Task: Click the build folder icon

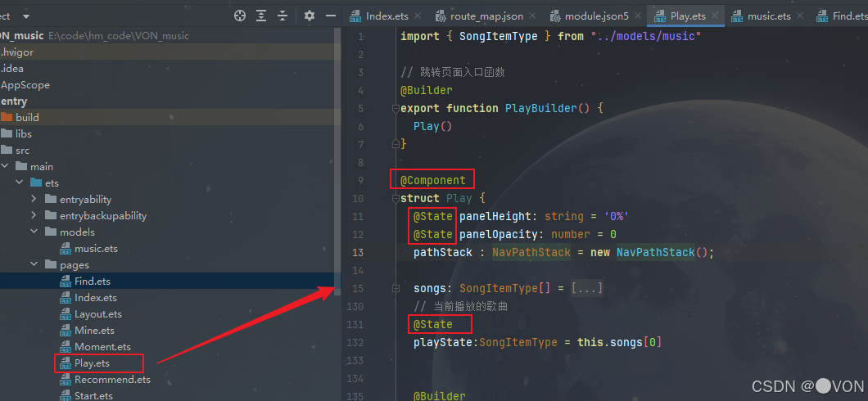Action: (x=6, y=117)
